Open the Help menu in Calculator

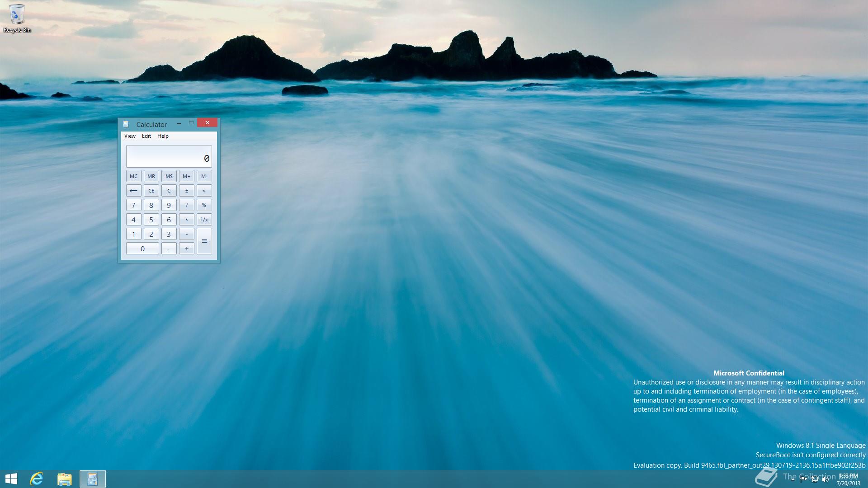163,136
